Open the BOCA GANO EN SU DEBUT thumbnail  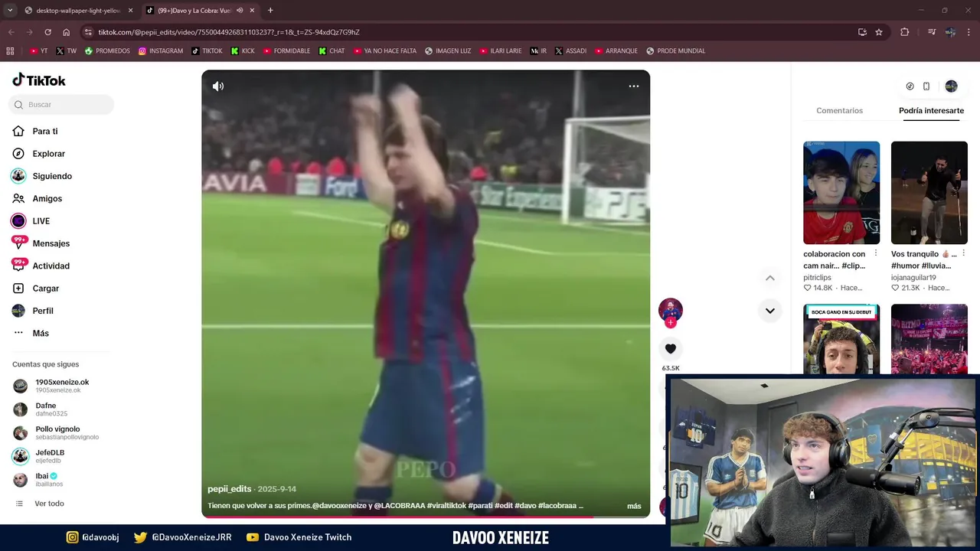click(x=841, y=339)
